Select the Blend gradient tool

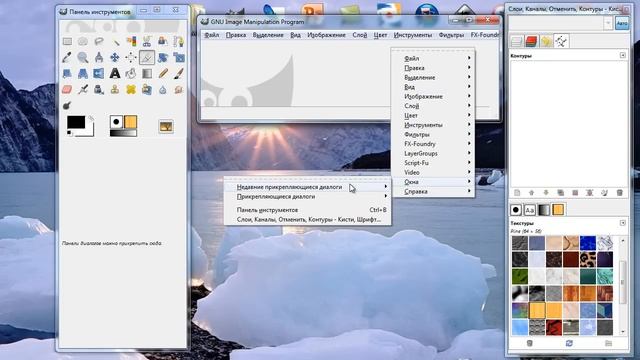147,73
